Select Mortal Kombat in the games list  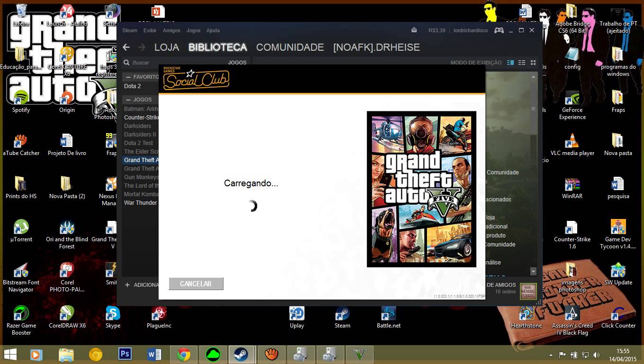coord(141,194)
